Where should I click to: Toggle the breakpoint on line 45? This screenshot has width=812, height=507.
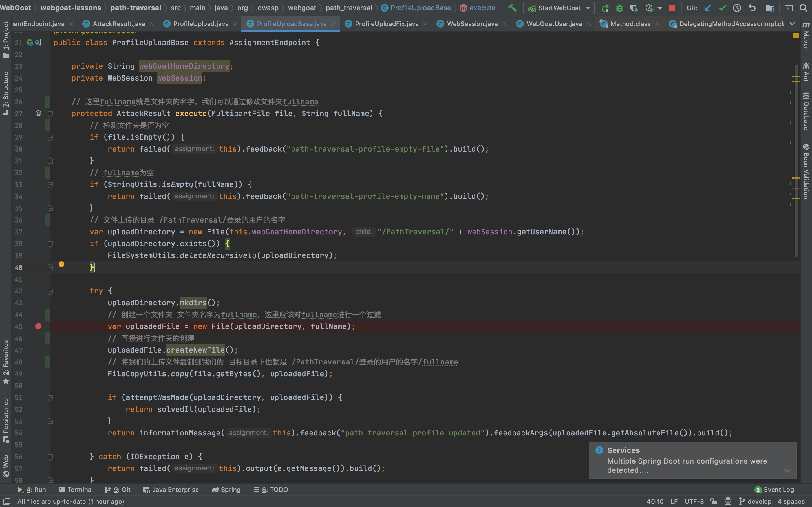(38, 326)
